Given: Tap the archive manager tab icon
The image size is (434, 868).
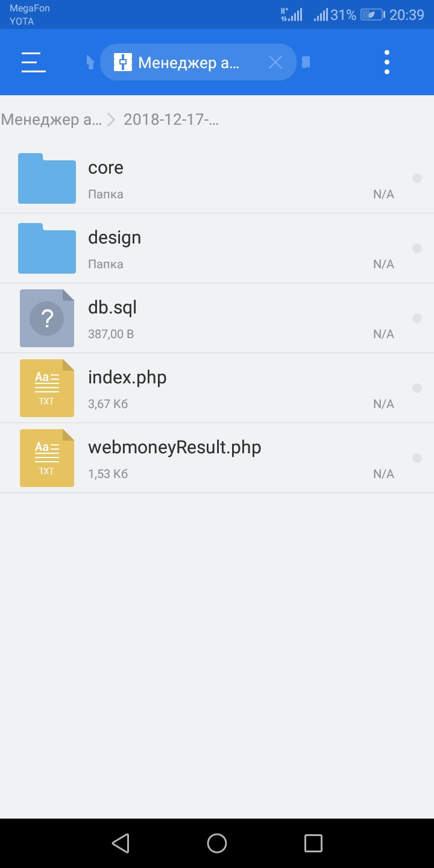Looking at the screenshot, I should tap(123, 62).
